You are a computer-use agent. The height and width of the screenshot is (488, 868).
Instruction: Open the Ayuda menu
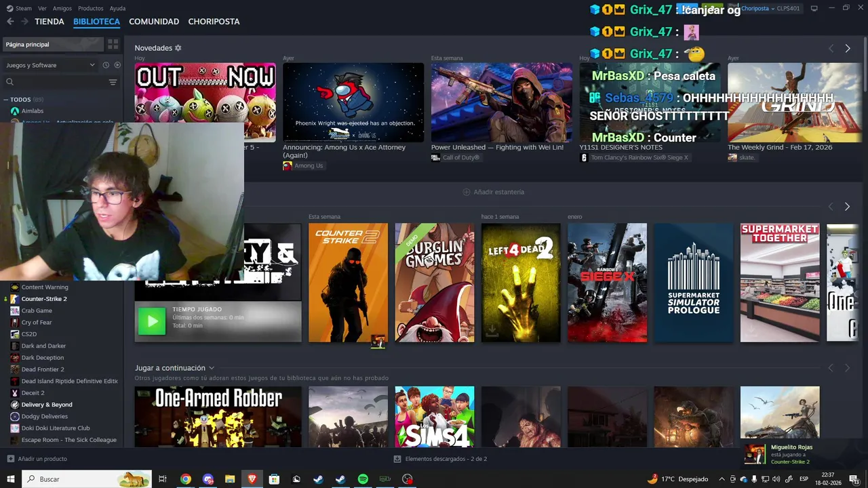[117, 8]
